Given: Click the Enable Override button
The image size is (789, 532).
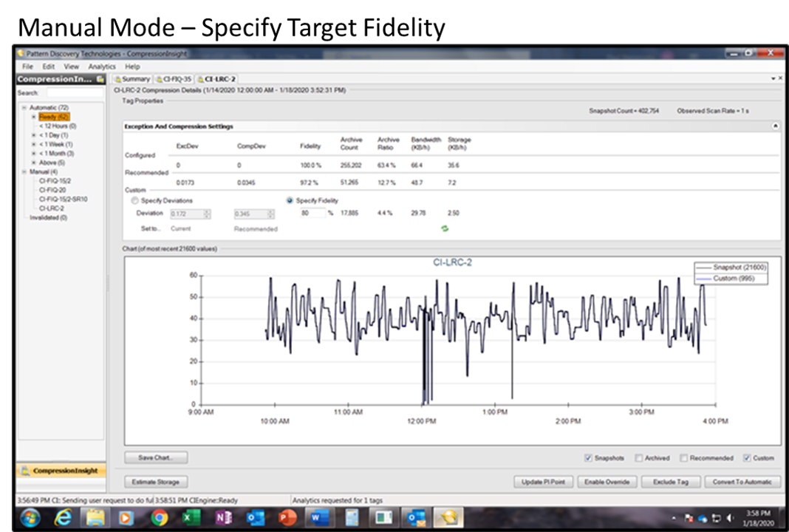Looking at the screenshot, I should pos(607,482).
